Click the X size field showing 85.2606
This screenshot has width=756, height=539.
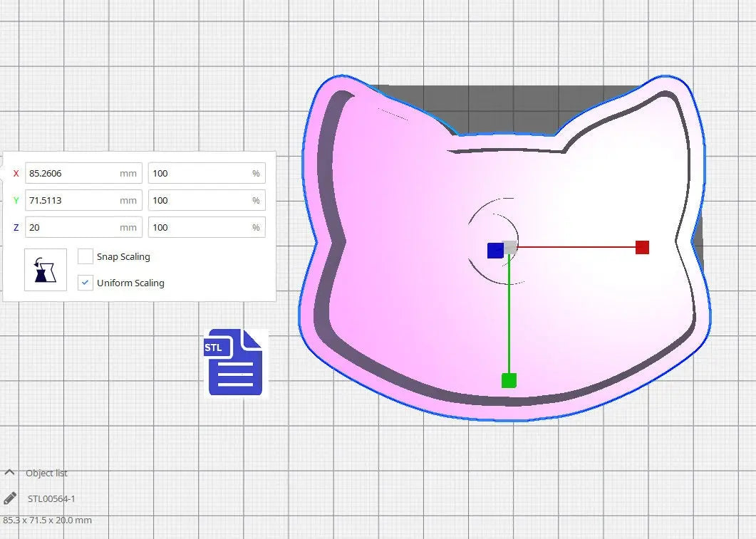pos(71,173)
